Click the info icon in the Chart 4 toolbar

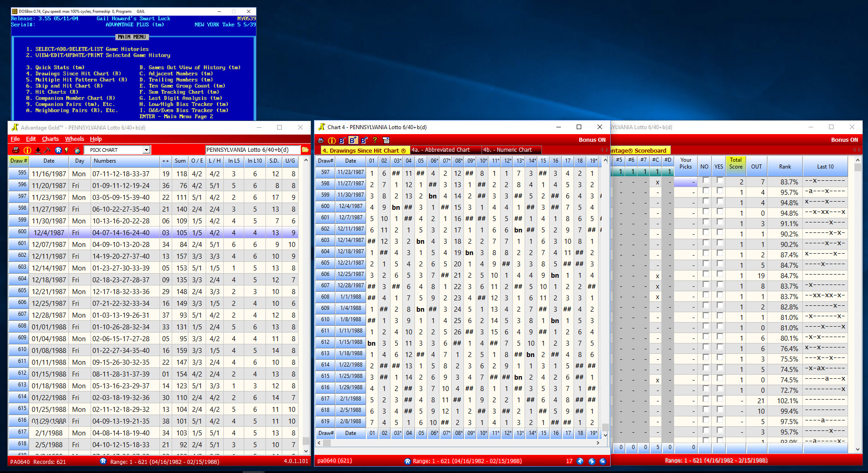(x=332, y=140)
